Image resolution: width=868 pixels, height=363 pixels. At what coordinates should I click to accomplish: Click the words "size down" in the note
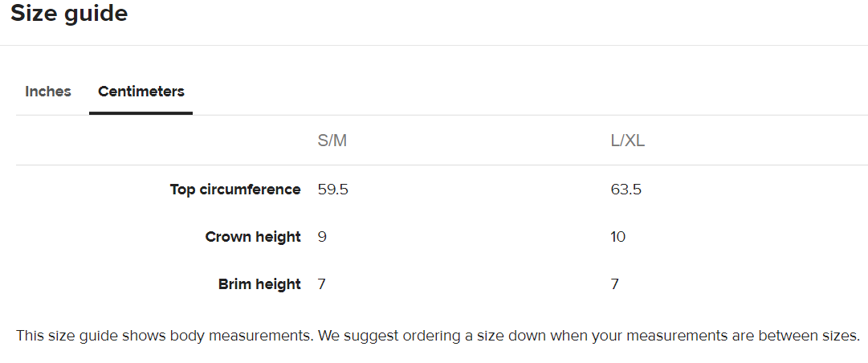(x=505, y=336)
